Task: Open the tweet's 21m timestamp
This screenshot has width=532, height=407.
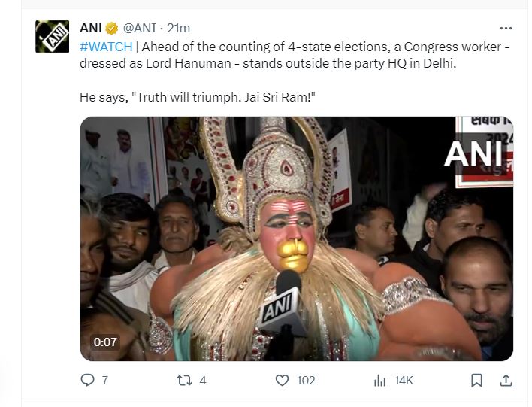Action: [179, 29]
